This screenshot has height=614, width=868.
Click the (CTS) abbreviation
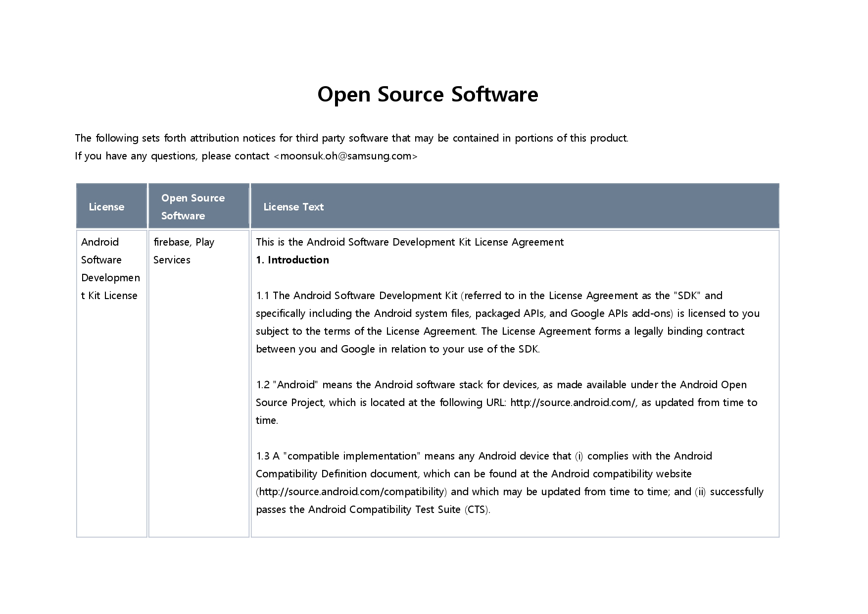click(477, 510)
